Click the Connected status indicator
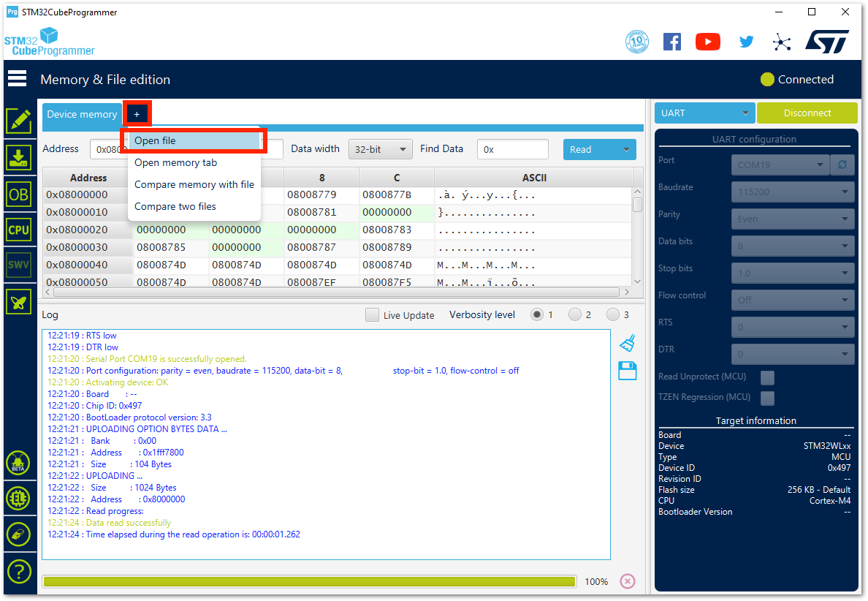868x601 pixels. [797, 79]
